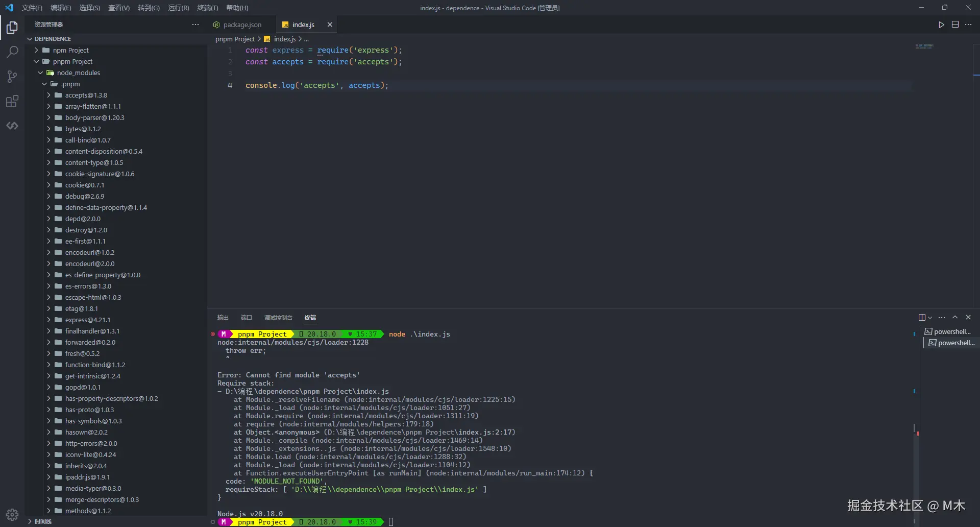Viewport: 980px width, 527px height.
Task: Open the Explorer view in activity bar
Action: coord(12,27)
